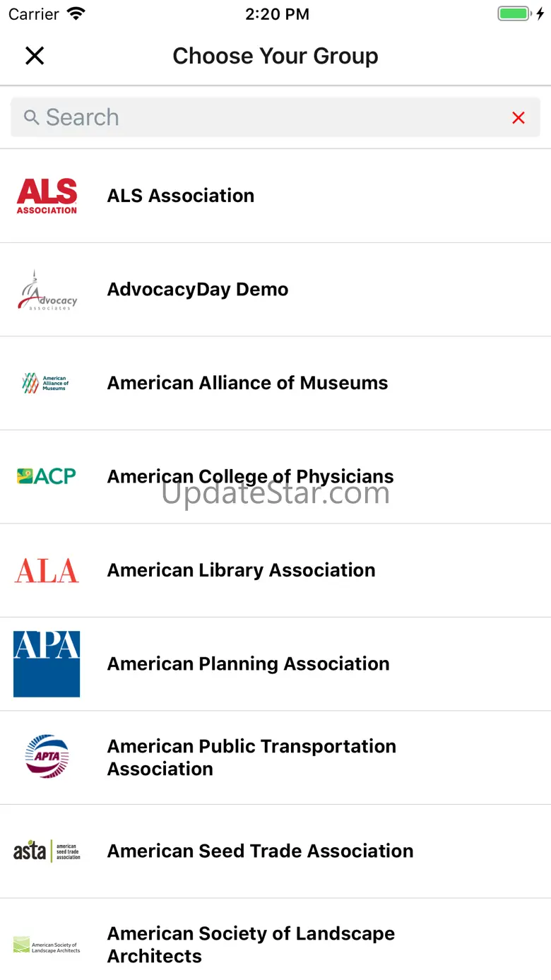551x980 pixels.
Task: Tap the ALS Association logo
Action: pyautogui.click(x=47, y=196)
